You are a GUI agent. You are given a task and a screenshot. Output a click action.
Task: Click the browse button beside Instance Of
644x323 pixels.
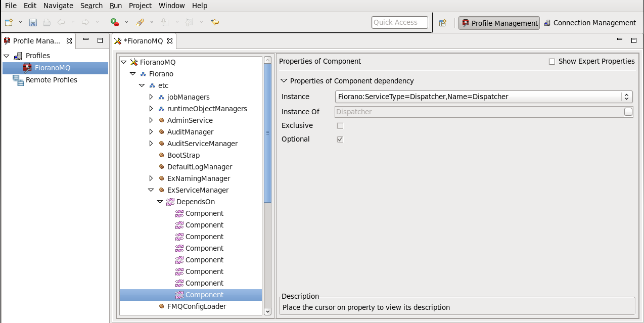pos(628,112)
